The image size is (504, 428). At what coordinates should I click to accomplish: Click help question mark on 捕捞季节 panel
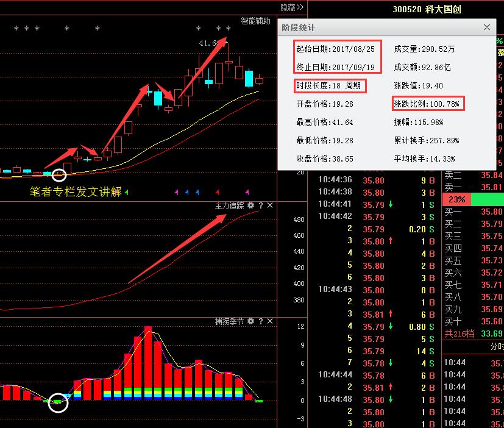(x=260, y=321)
